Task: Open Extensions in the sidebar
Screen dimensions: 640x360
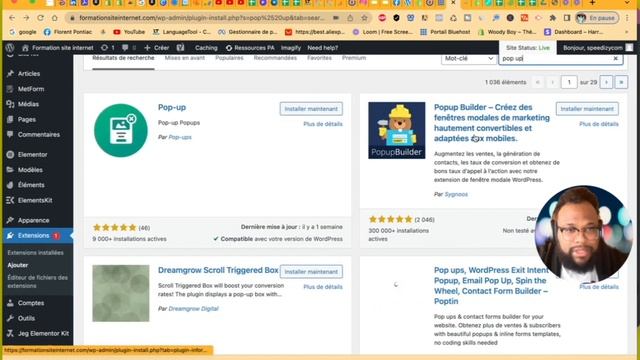Action: tap(33, 236)
